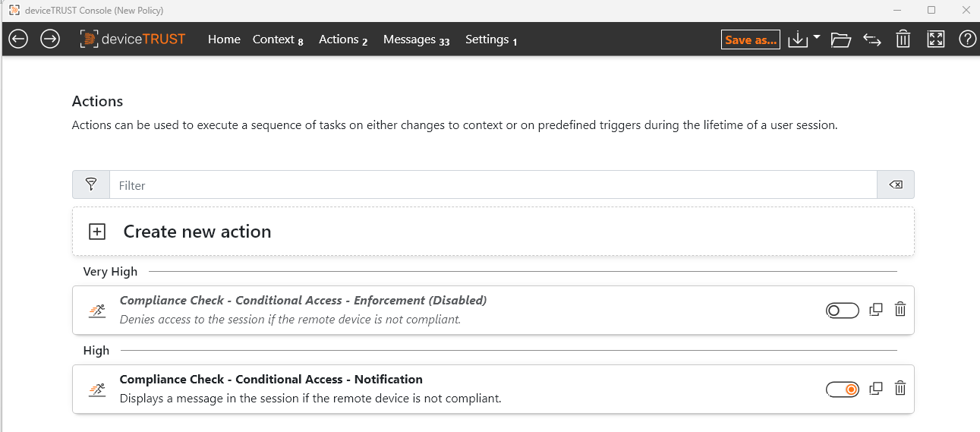Open the help question mark icon
Image resolution: width=980 pixels, height=432 pixels.
[967, 39]
